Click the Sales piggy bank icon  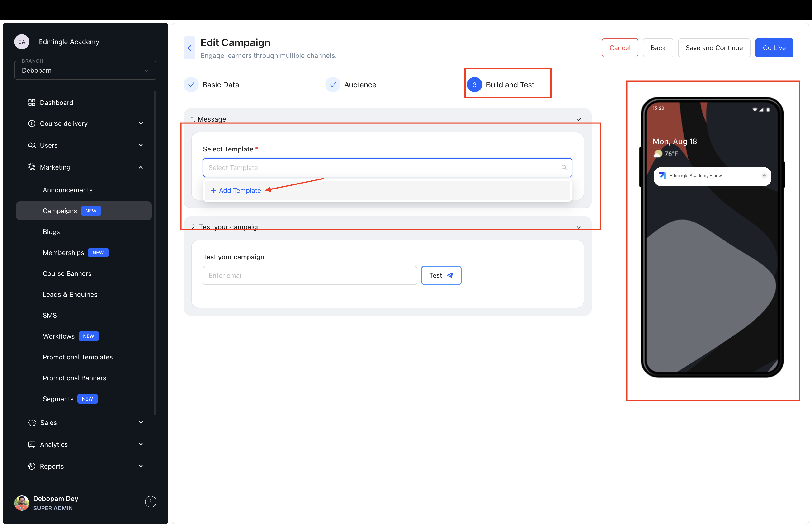click(x=32, y=423)
